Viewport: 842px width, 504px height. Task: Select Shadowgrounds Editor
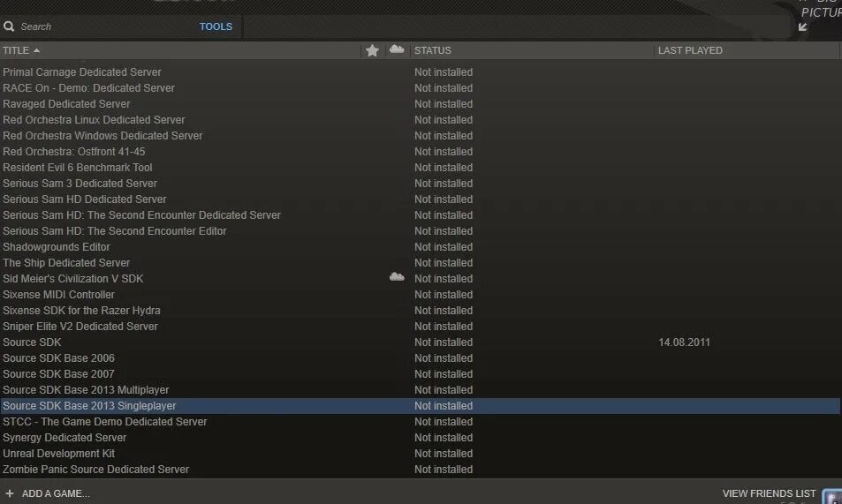click(x=56, y=247)
